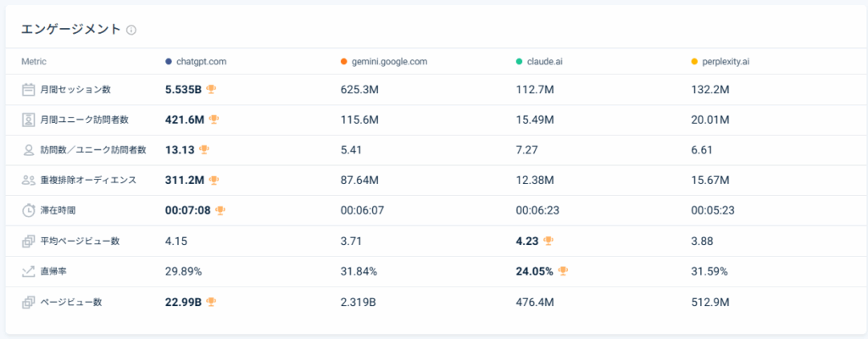This screenshot has height=339, width=868.
Task: Click the 132.2M perplexity sessions value
Action: point(709,89)
